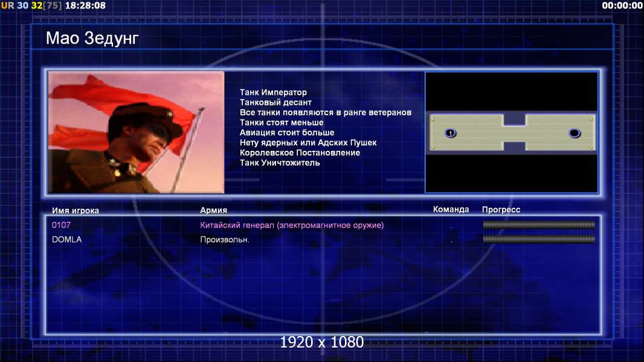The image size is (644, 362).
Task: Click the 'Прогресс' column header
Action: click(501, 209)
